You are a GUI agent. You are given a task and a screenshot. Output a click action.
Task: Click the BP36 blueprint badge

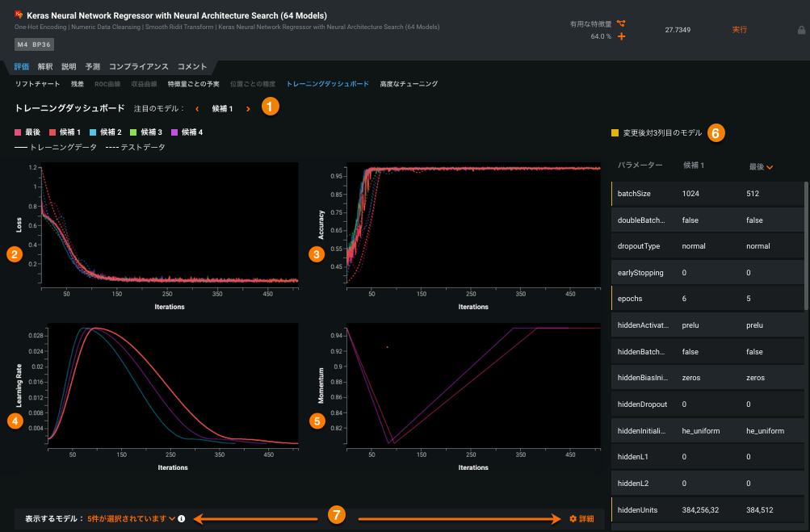click(x=43, y=44)
